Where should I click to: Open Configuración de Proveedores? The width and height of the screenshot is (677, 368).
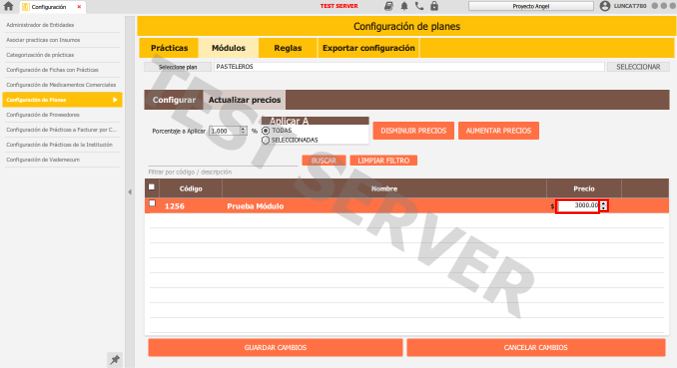pyautogui.click(x=43, y=115)
